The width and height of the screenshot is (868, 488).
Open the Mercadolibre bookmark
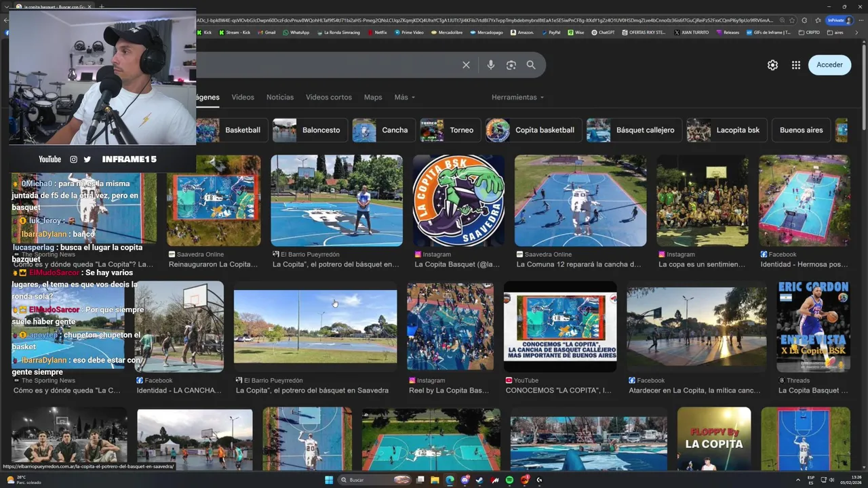[x=446, y=33]
